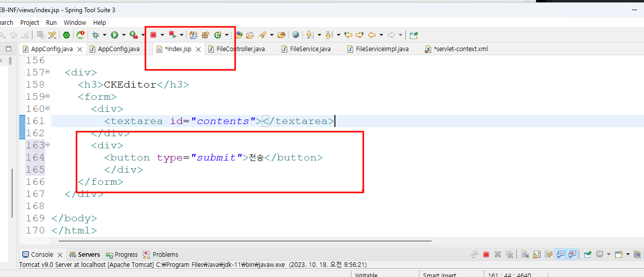Go to Next Annotation arrow icon
644x277 pixels.
[x=310, y=35]
